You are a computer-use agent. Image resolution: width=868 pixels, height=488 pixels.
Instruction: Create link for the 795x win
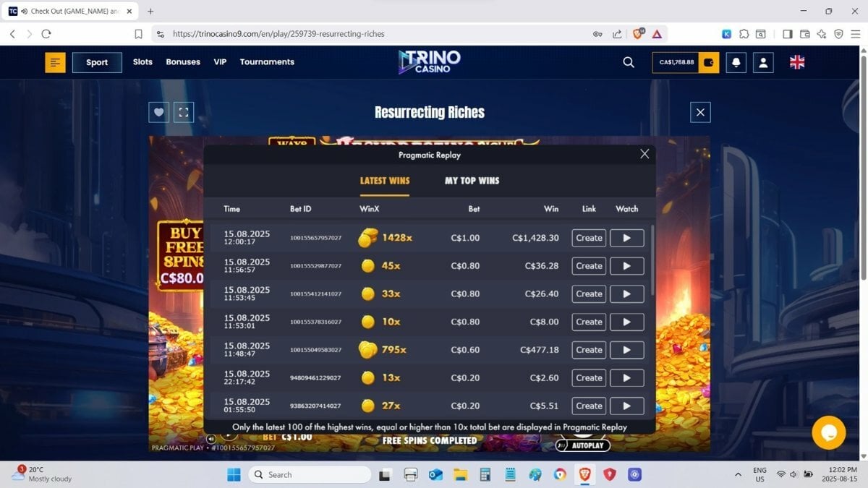coord(589,350)
